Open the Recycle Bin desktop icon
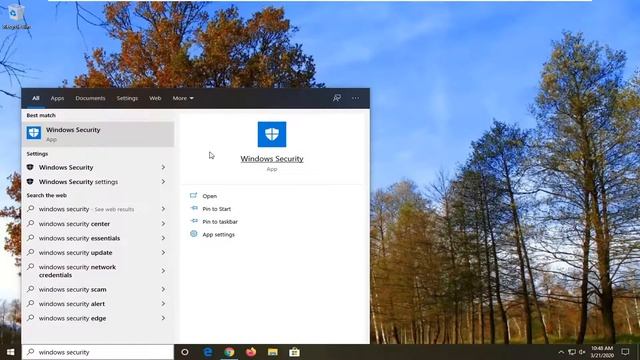This screenshot has height=360, width=640. click(x=16, y=17)
